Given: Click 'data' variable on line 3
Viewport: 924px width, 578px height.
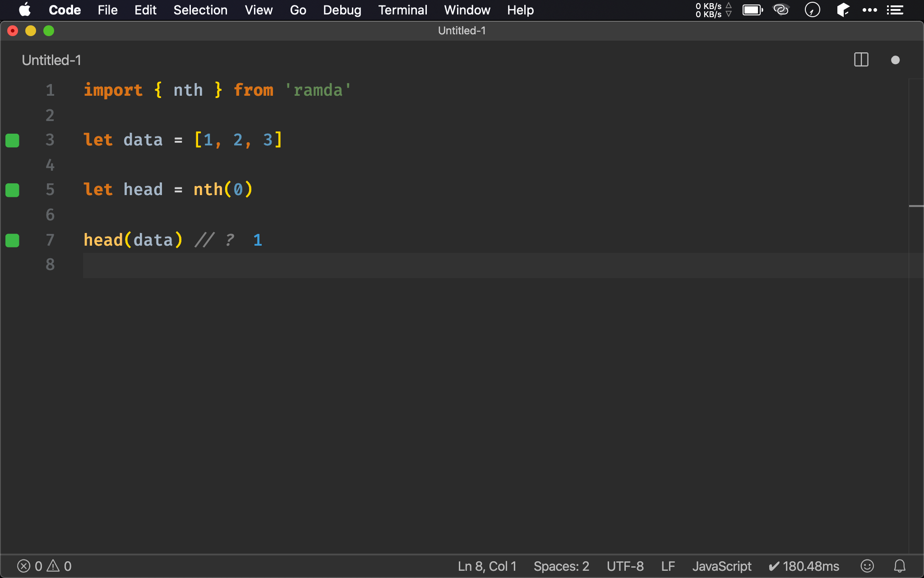Looking at the screenshot, I should pyautogui.click(x=143, y=140).
